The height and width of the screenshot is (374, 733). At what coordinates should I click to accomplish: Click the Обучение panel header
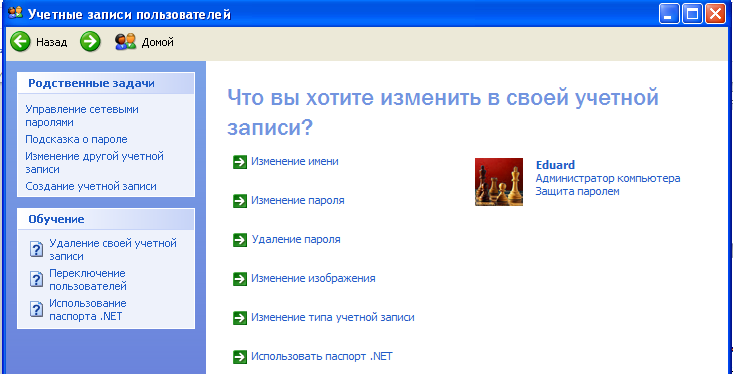(x=106, y=219)
